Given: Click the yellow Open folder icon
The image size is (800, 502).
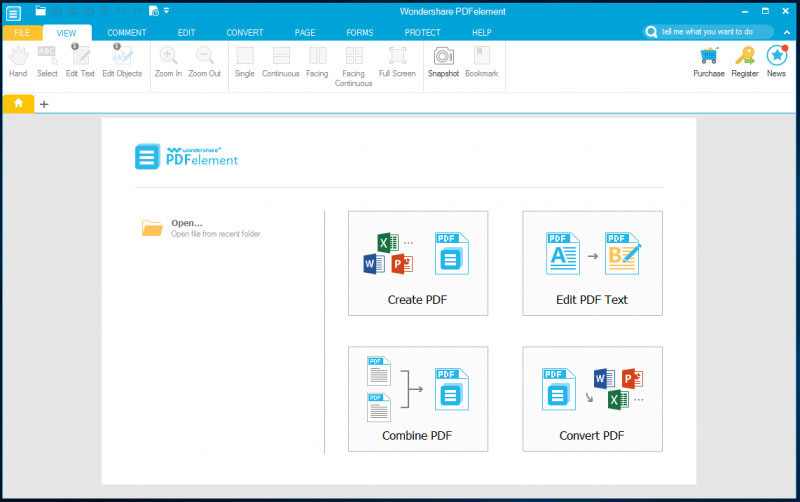Looking at the screenshot, I should tap(152, 228).
